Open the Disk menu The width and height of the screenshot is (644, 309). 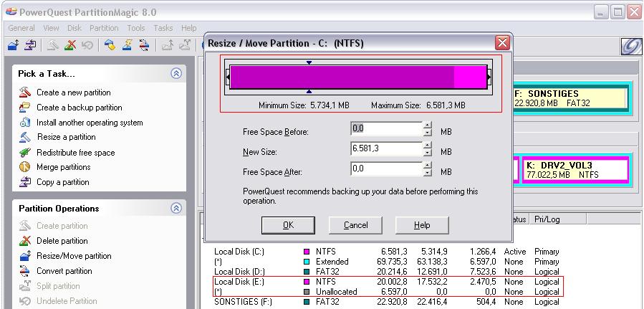tap(75, 28)
